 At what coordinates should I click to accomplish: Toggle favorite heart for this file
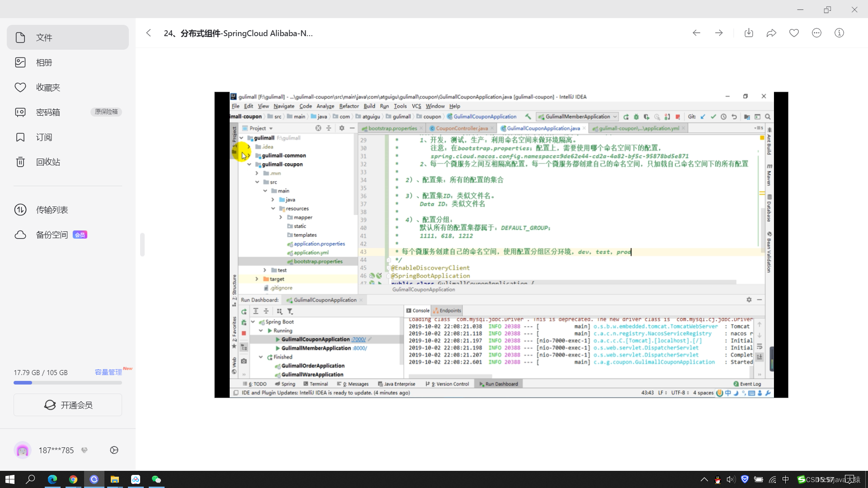pos(794,33)
